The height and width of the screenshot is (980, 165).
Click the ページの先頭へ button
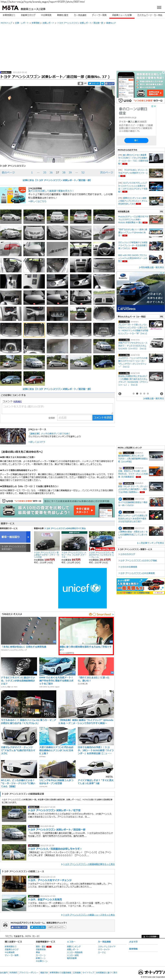pos(151,936)
